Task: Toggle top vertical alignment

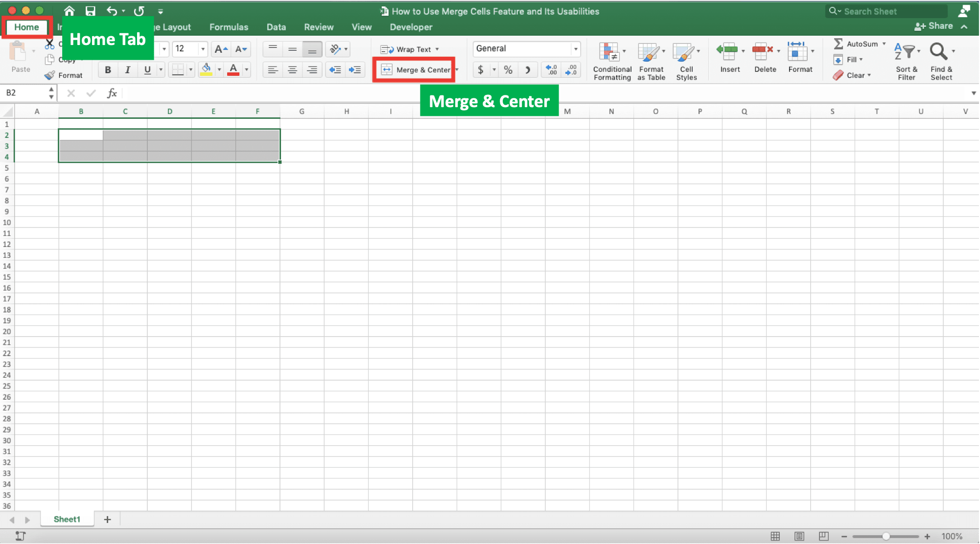Action: [273, 49]
